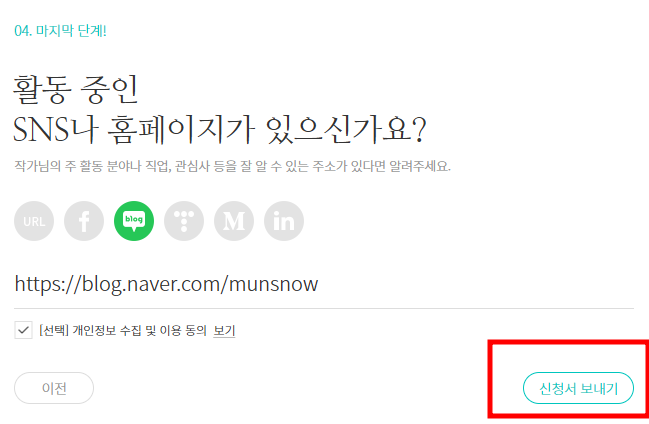Focus the blog.naver.com/munsnow address field
The height and width of the screenshot is (424, 649).
pyautogui.click(x=324, y=284)
